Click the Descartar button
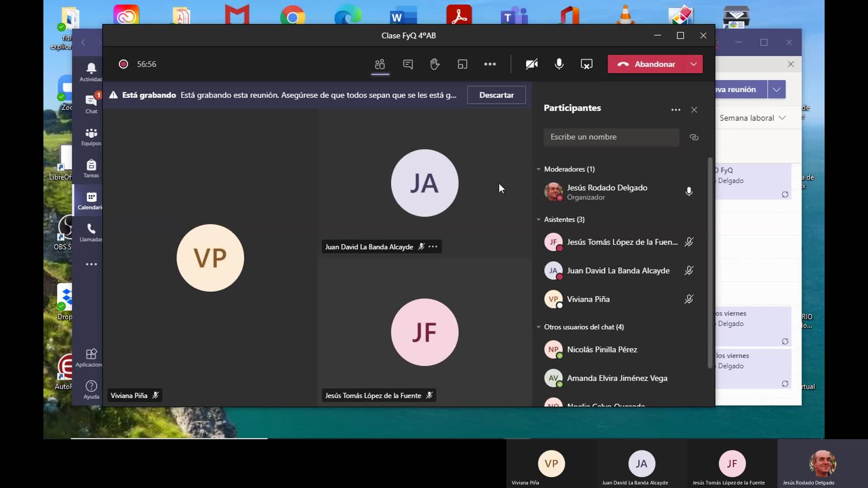This screenshot has height=488, width=868. coord(496,95)
